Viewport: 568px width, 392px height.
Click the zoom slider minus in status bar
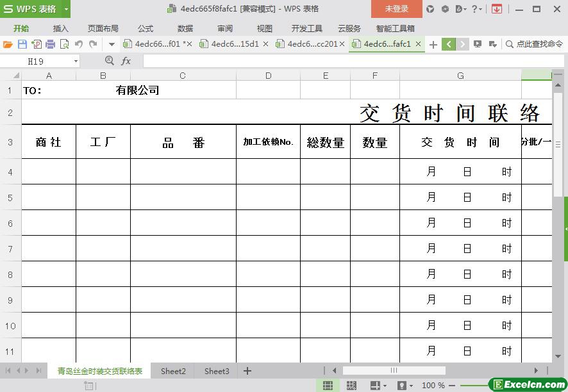(451, 385)
